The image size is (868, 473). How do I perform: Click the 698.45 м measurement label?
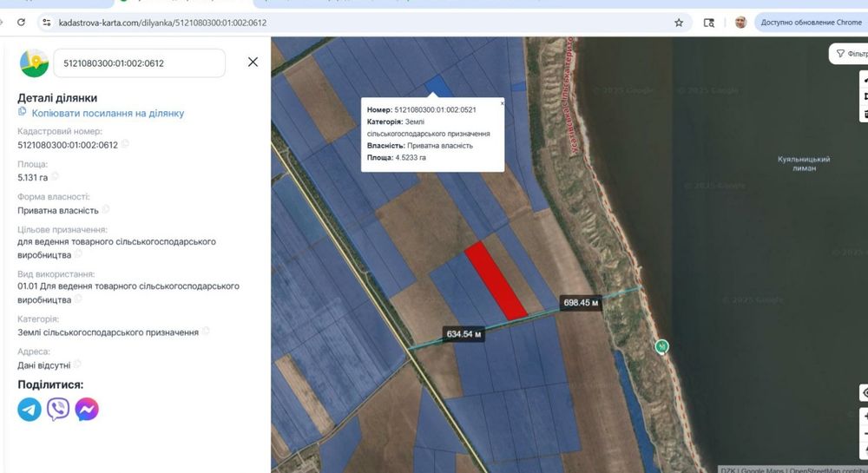581,303
